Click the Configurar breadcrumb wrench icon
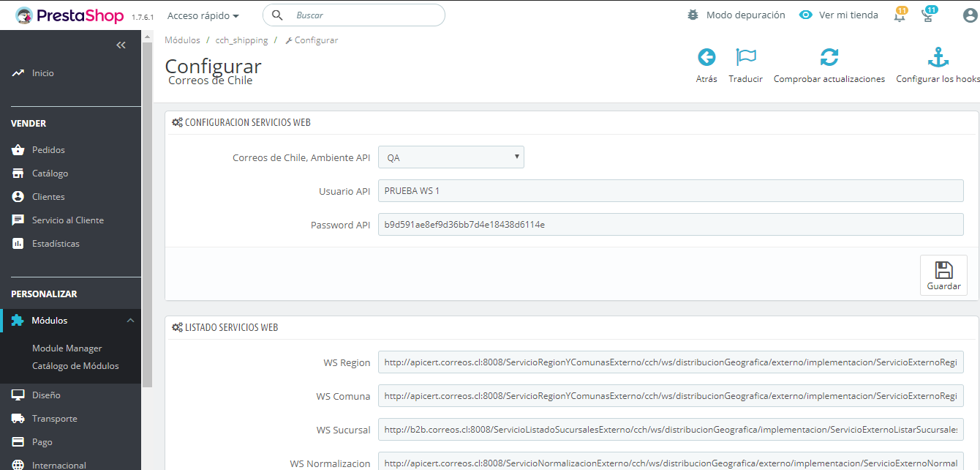The image size is (980, 470). [289, 40]
